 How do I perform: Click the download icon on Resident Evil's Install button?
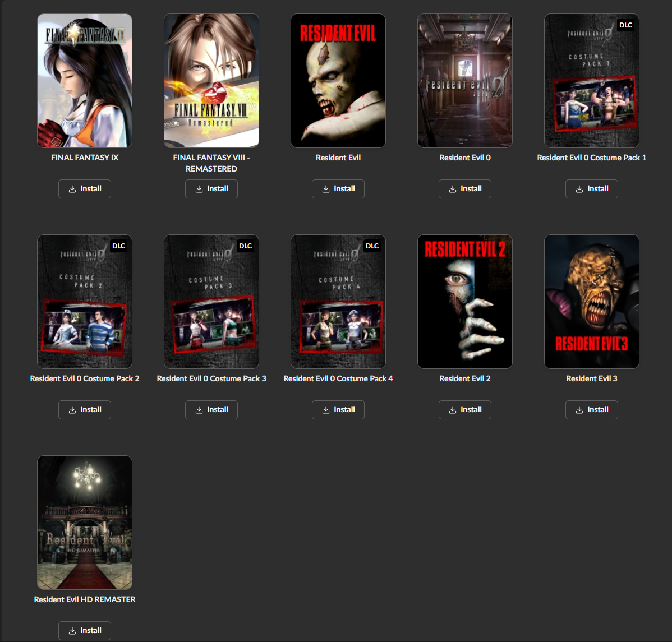(326, 188)
